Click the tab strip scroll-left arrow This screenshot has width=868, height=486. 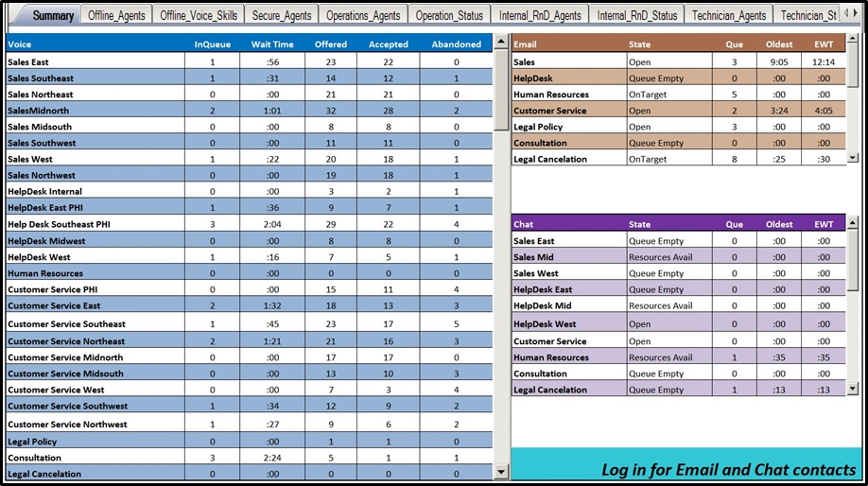(846, 12)
